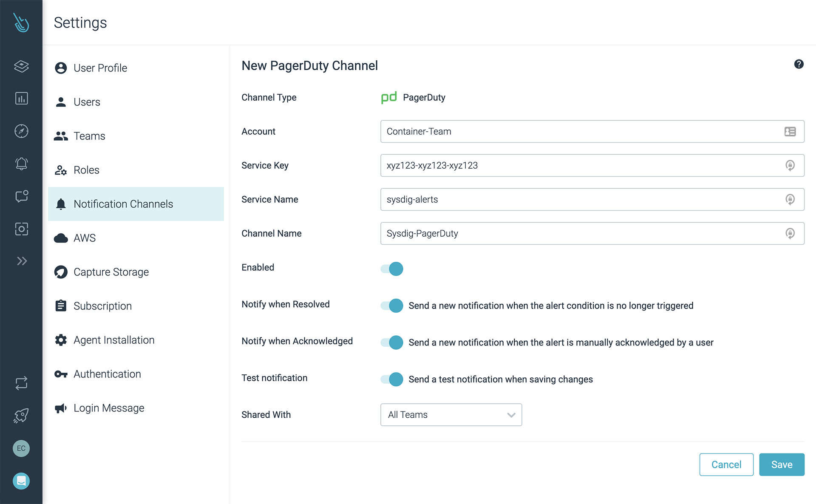Open Login Message settings

click(136, 408)
